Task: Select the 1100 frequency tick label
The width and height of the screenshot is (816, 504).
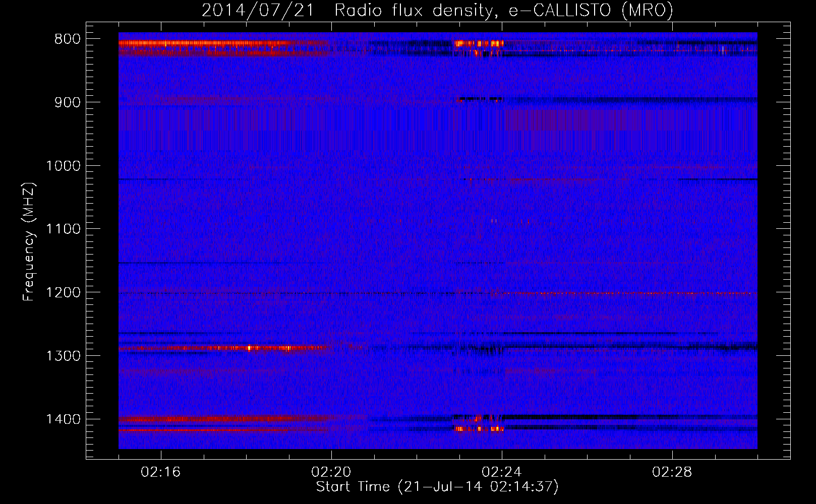Action: click(64, 229)
